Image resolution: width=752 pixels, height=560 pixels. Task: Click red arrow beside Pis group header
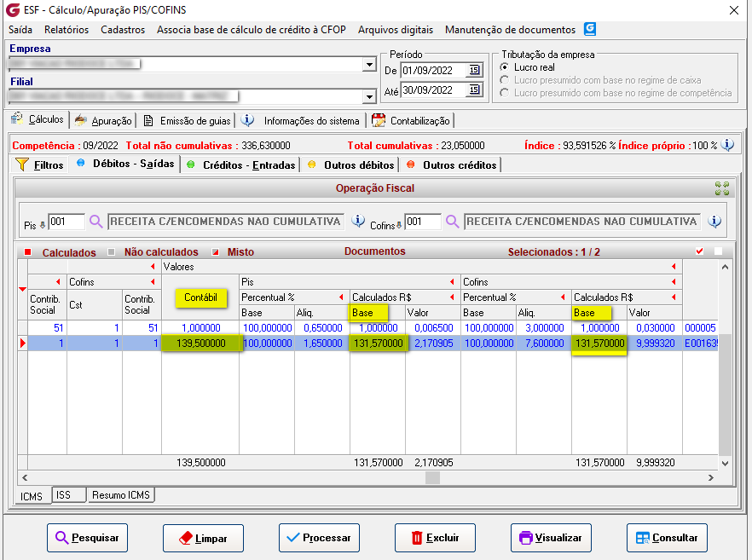click(452, 282)
